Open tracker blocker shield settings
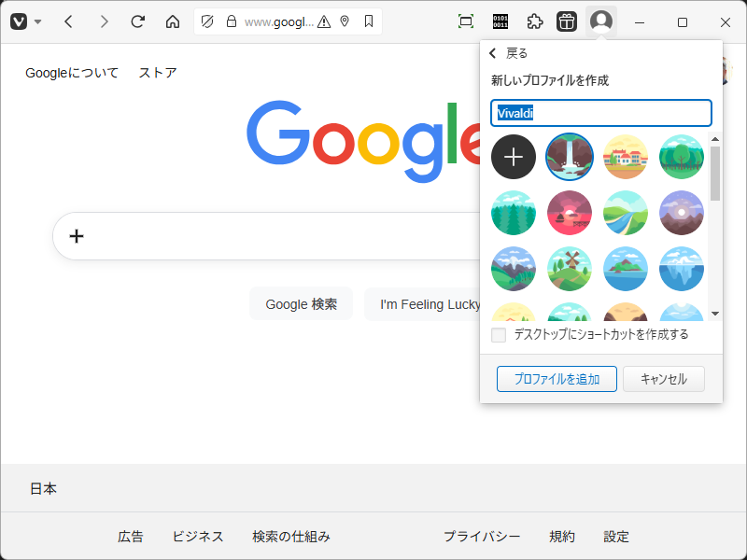The width and height of the screenshot is (747, 560). [207, 21]
